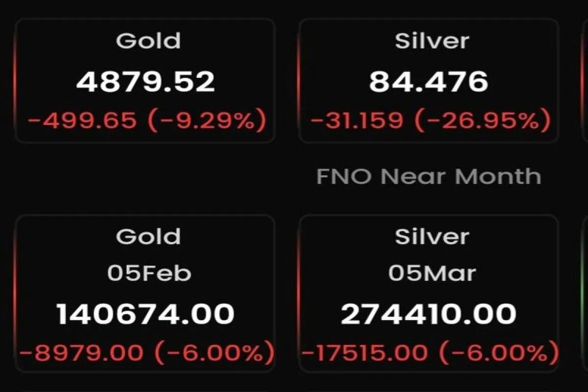Open the Gold futures price 140674.00
Screen dimensions: 588x392
[146, 315]
